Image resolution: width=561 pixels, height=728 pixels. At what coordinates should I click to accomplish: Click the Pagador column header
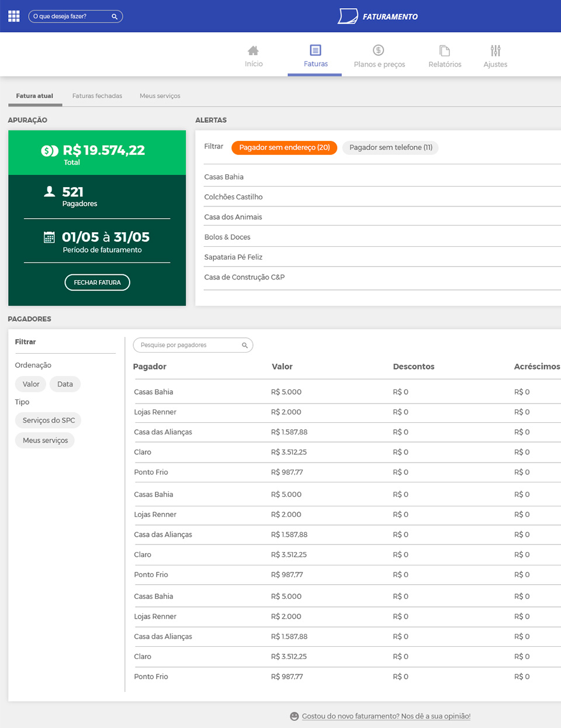[150, 367]
